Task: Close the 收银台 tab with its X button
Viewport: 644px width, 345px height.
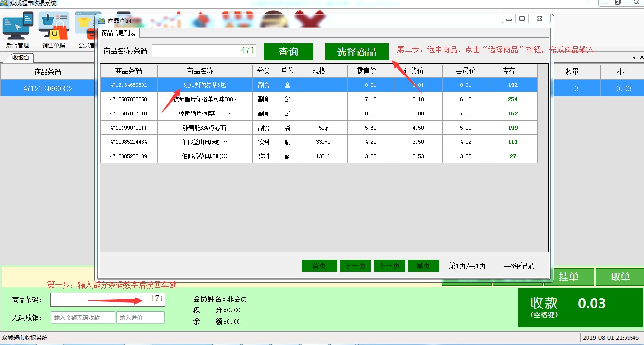Action: pyautogui.click(x=641, y=57)
